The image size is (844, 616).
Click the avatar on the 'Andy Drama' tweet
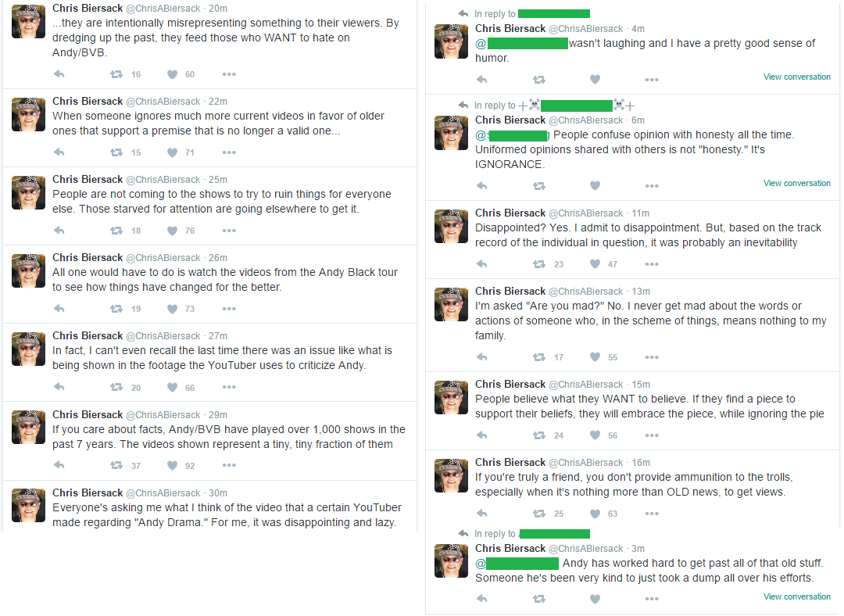point(28,505)
